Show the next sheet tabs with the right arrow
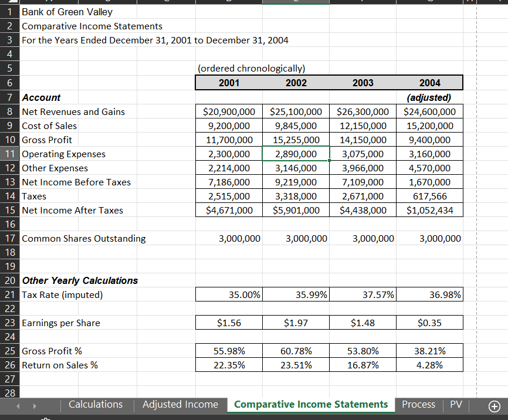Screen dimensions: 508x420 coord(35,406)
